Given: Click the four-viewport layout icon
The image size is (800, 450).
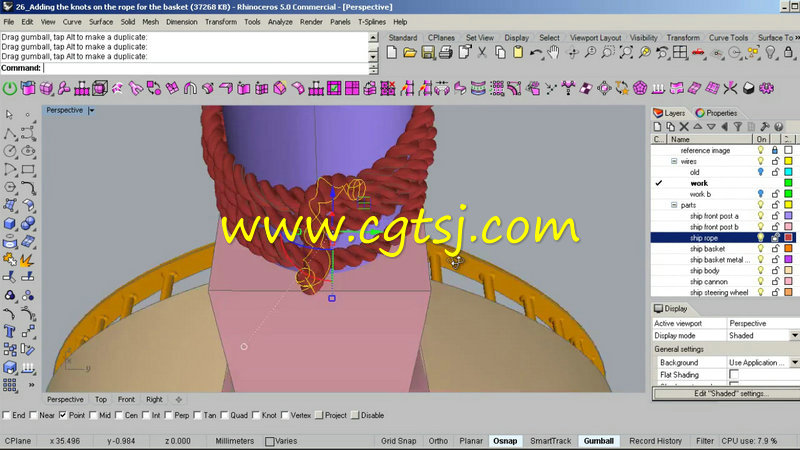Looking at the screenshot, I should pyautogui.click(x=680, y=53).
